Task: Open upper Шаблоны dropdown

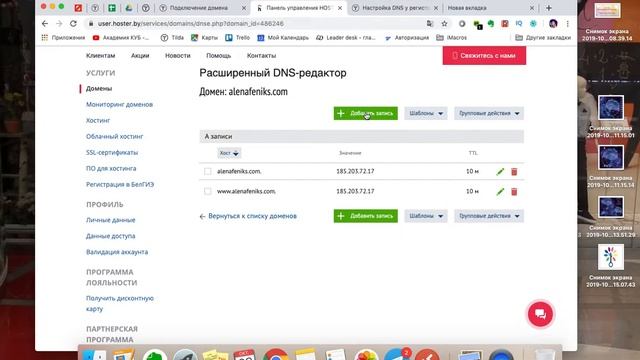Action: [426, 113]
